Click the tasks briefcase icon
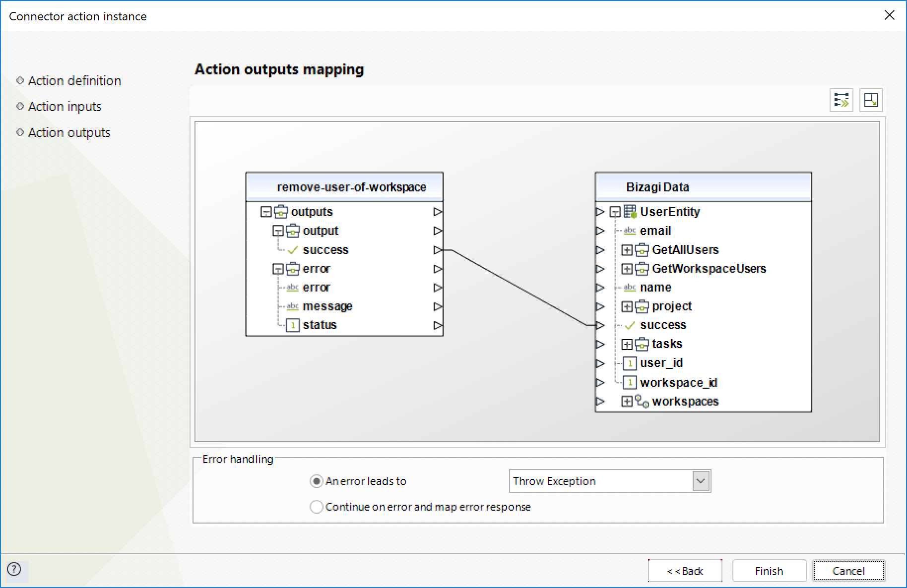This screenshot has height=588, width=907. click(642, 344)
